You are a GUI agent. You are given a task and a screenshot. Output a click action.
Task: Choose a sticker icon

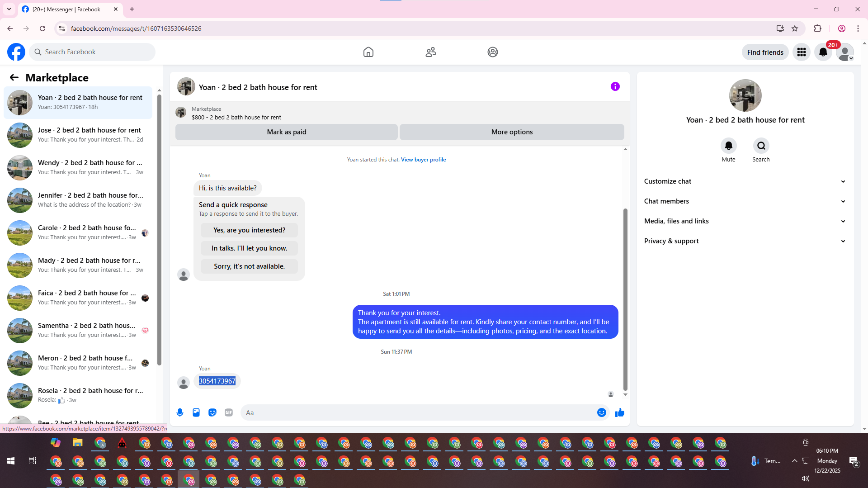pos(212,412)
